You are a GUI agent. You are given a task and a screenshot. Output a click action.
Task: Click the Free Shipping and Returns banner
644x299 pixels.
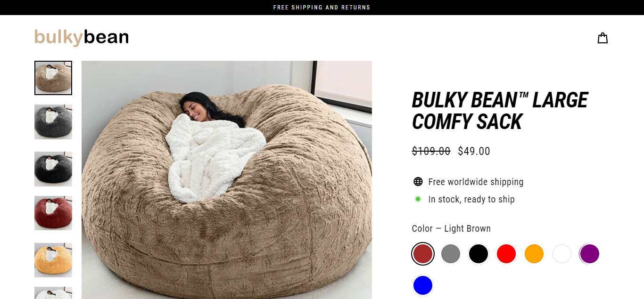click(322, 8)
